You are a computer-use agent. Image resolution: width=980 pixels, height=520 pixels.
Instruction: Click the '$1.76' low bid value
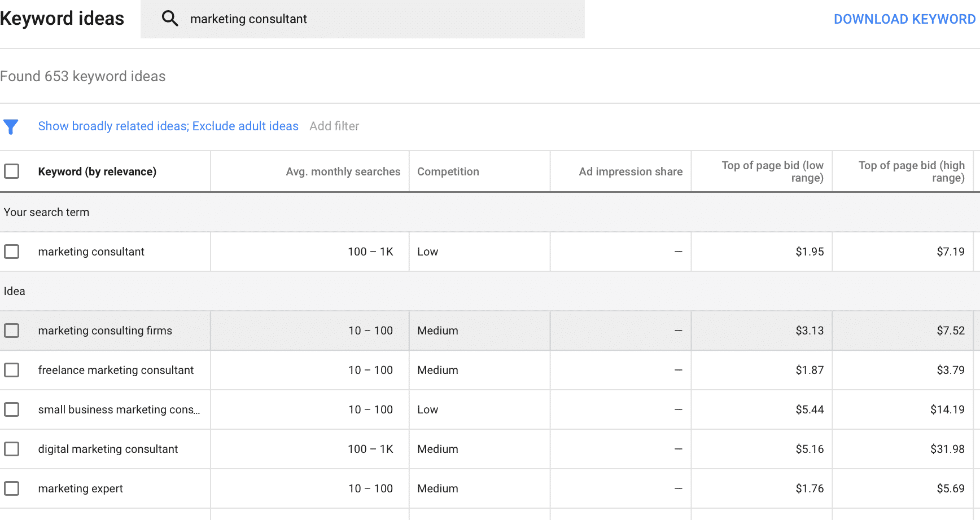coord(810,488)
